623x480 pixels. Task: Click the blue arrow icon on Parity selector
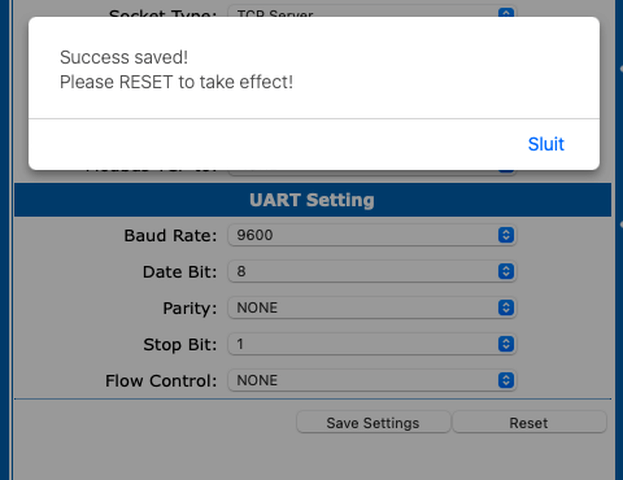tap(506, 308)
